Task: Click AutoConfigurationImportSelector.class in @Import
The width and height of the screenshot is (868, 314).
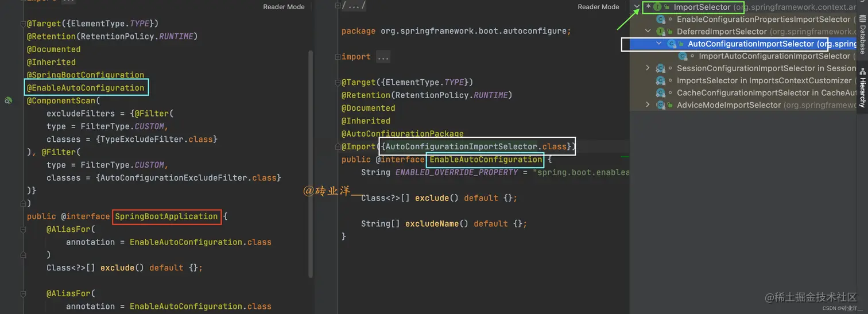Action: point(476,146)
